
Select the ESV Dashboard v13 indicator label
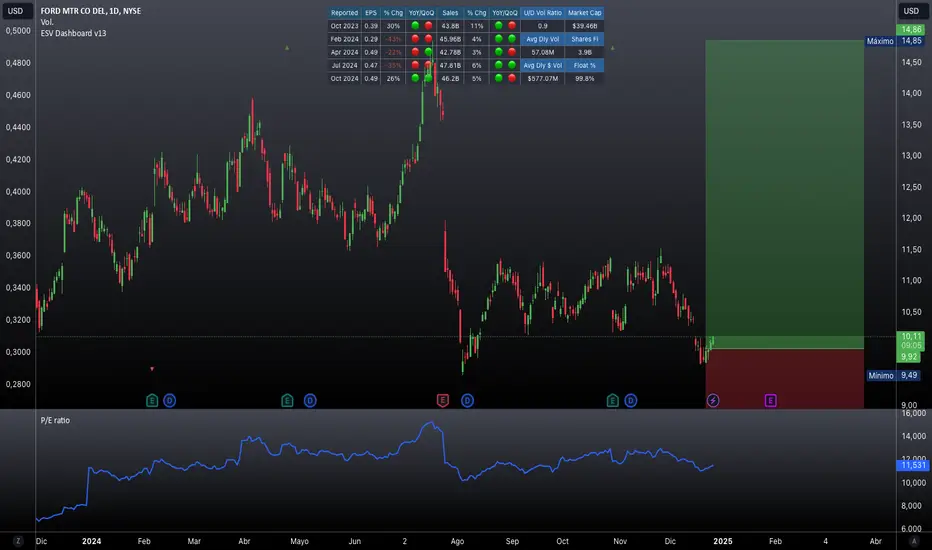pos(71,33)
